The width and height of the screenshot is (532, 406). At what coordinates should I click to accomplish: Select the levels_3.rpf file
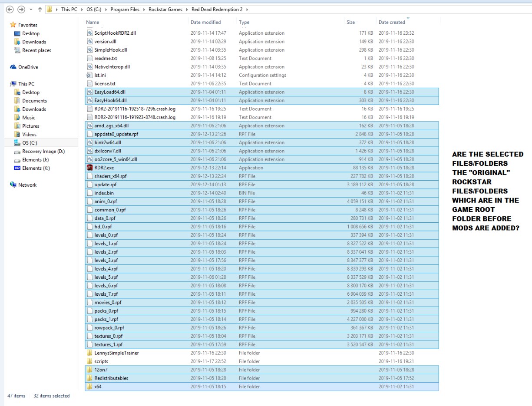pyautogui.click(x=262, y=261)
